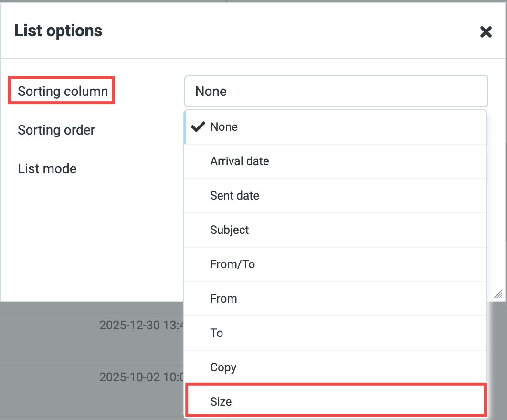Close the List options dialog
Image resolution: width=507 pixels, height=420 pixels.
(x=486, y=32)
